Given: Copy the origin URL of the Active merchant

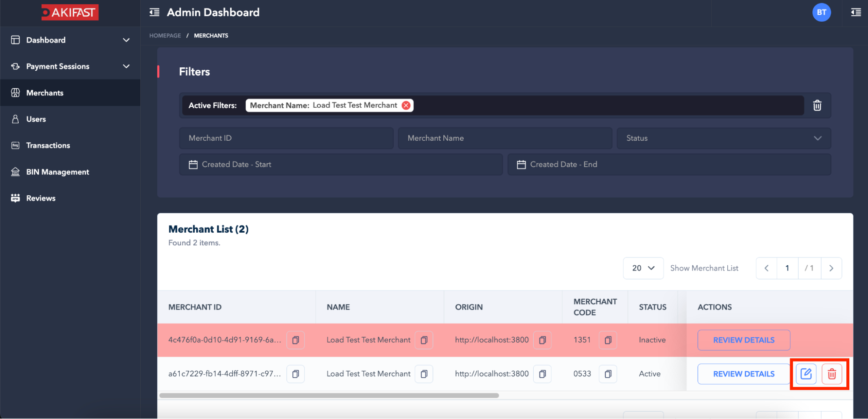Looking at the screenshot, I should coord(542,374).
